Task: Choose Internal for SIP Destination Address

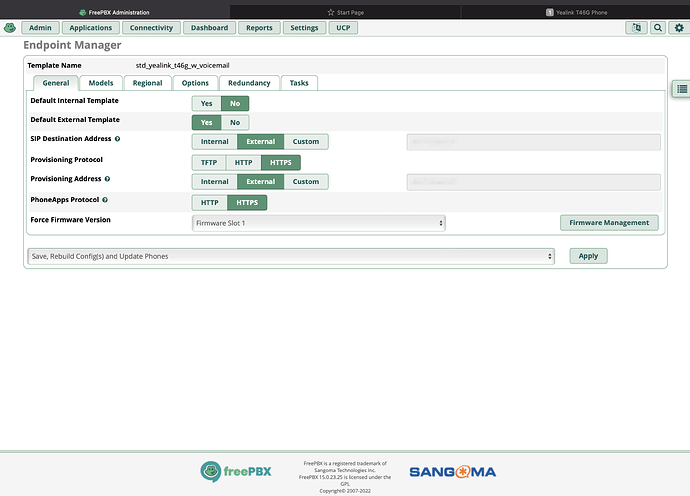Action: pyautogui.click(x=215, y=142)
